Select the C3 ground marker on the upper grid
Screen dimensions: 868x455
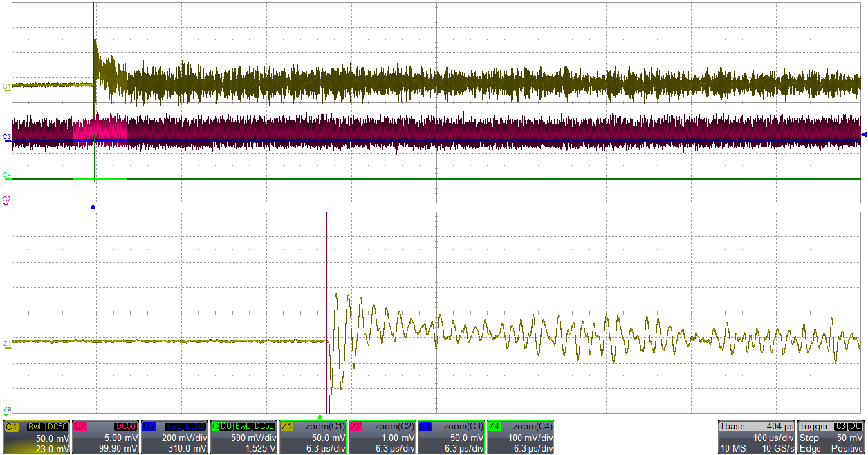7,138
